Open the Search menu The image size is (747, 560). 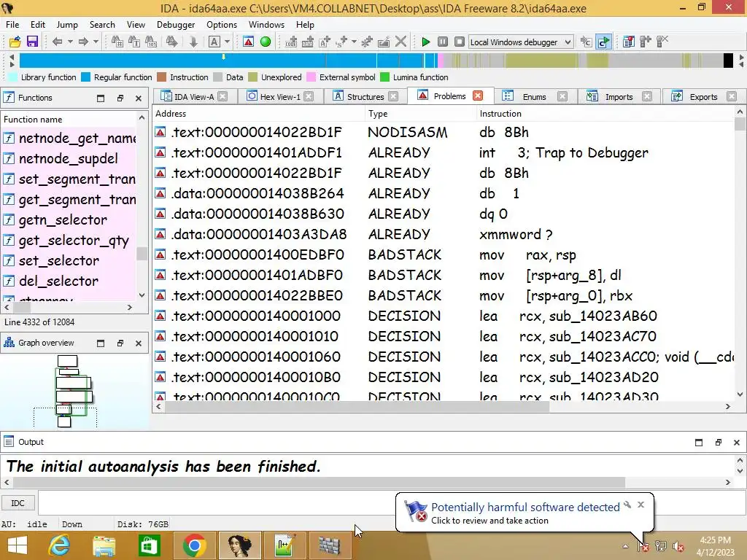pos(102,25)
